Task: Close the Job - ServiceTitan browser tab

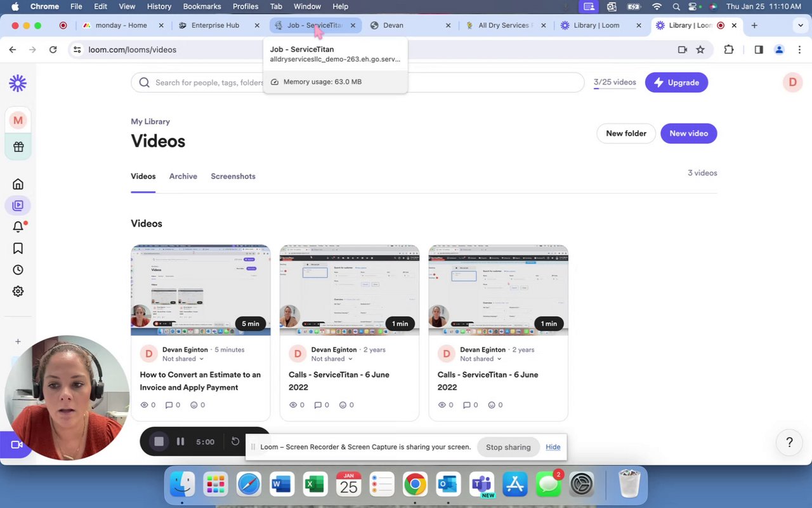Action: (x=353, y=25)
